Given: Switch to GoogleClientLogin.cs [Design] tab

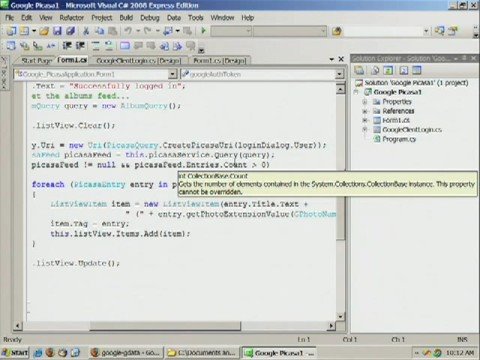Looking at the screenshot, I should [x=139, y=61].
